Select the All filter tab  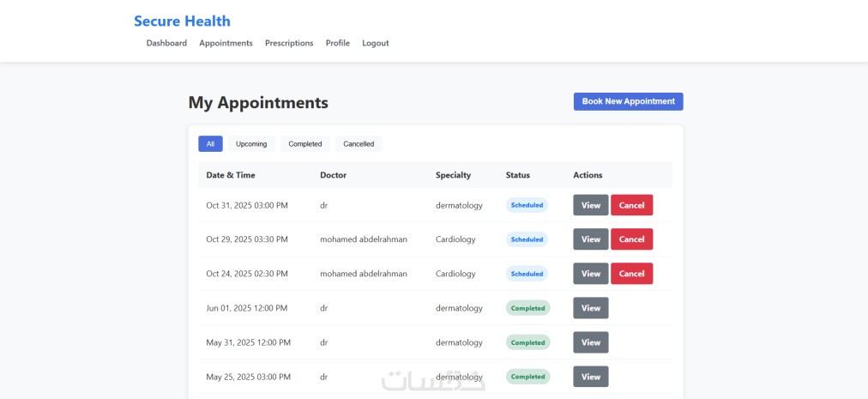(210, 144)
